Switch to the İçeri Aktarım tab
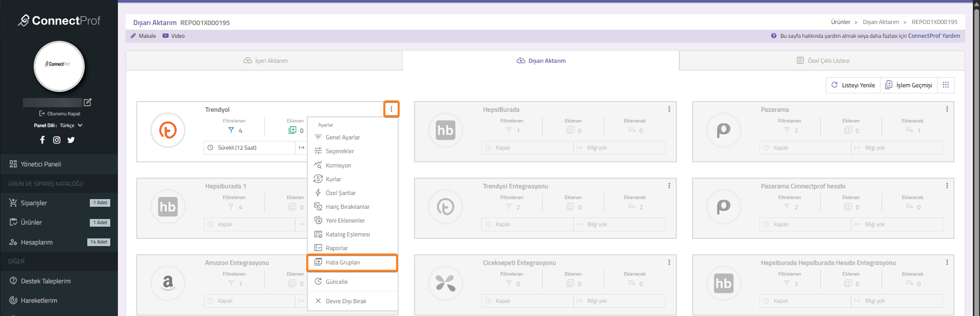Screen dimensions: 980x316 coord(265,61)
